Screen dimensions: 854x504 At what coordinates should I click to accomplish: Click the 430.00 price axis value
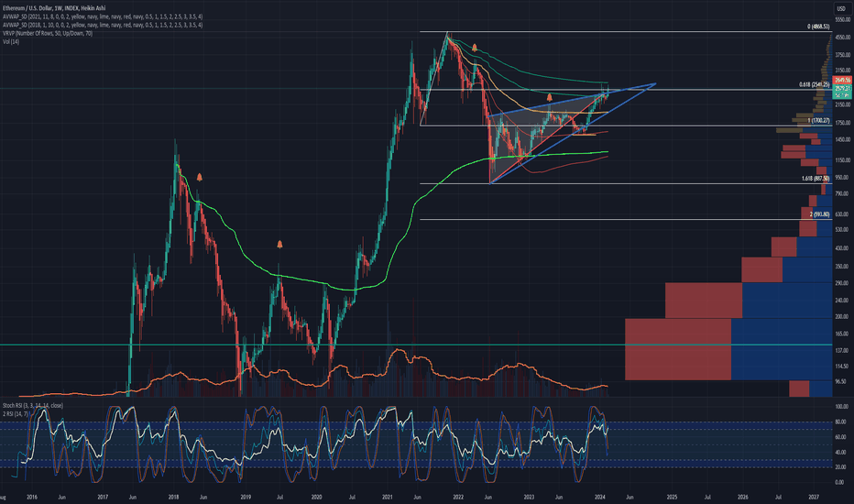(x=842, y=248)
